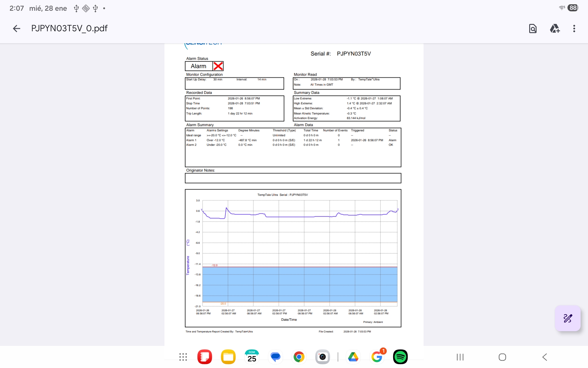Open the app drawer grid icon
Screen dimensions: 588x368
(183, 357)
